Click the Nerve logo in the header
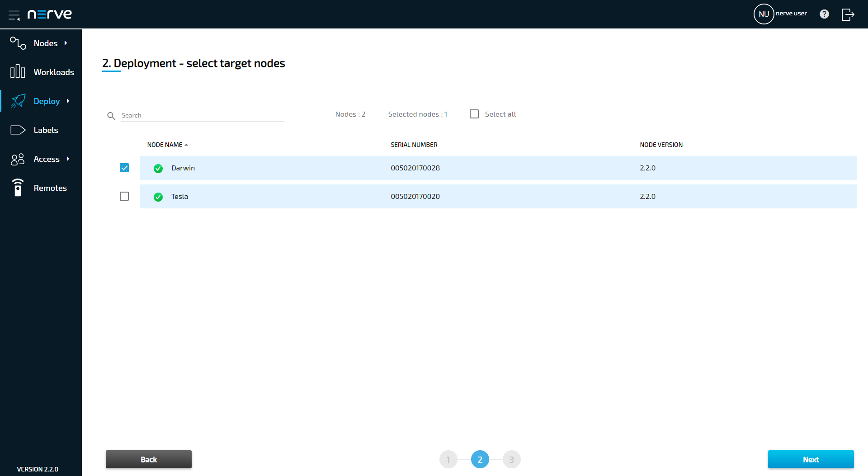 [x=50, y=14]
